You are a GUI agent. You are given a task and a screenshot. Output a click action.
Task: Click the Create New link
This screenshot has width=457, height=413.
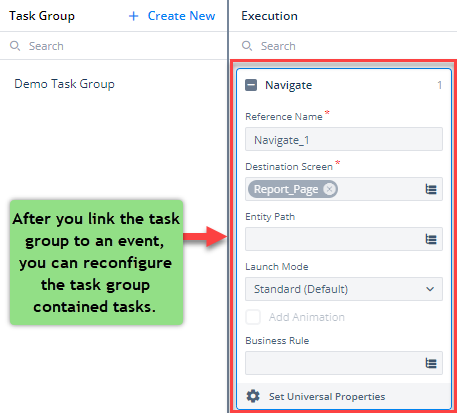click(x=181, y=16)
